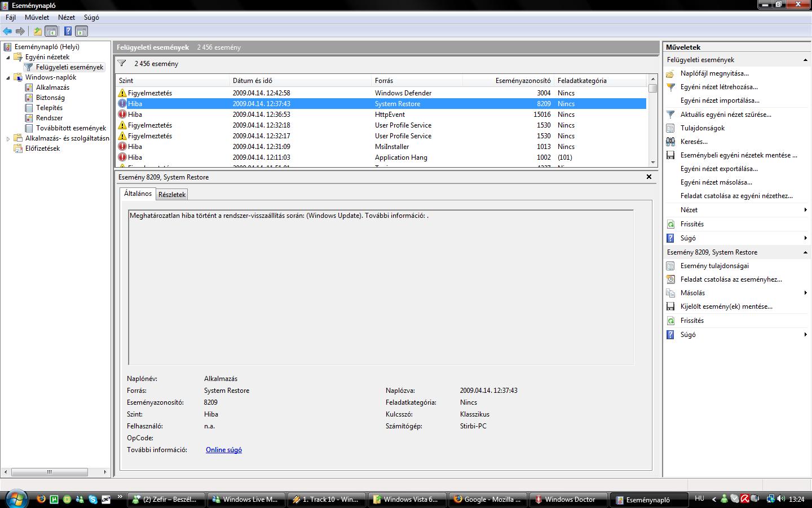Viewport: 812px width, 508px height.
Task: Switch to Windows Doctor taskbar button
Action: click(x=570, y=500)
